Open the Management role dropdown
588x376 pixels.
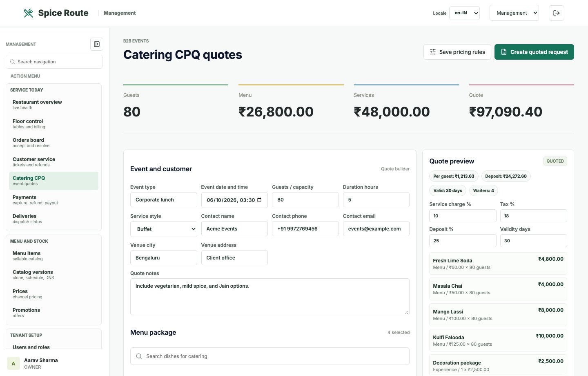pos(514,13)
